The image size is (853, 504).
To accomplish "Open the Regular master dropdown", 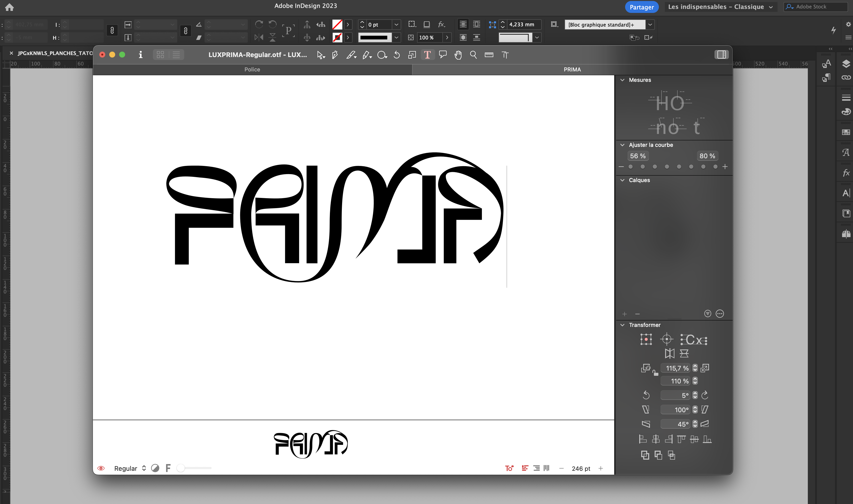I will click(x=130, y=468).
